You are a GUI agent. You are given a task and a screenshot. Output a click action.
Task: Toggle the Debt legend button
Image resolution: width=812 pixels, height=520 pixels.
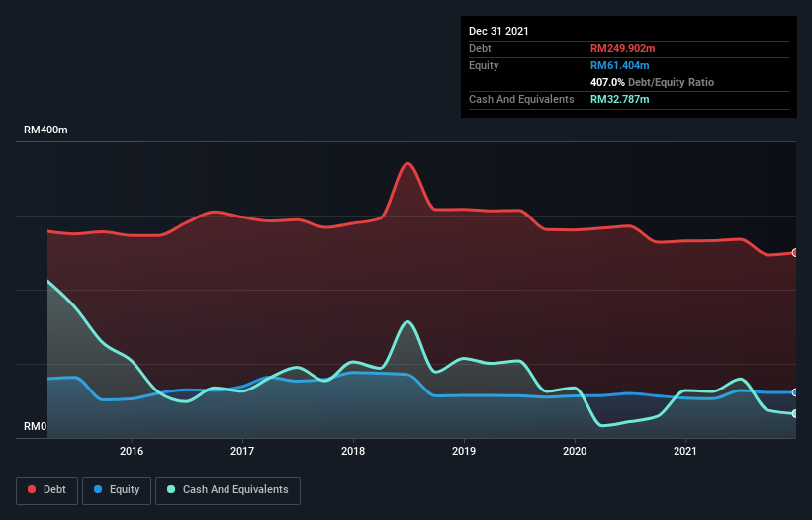(46, 490)
